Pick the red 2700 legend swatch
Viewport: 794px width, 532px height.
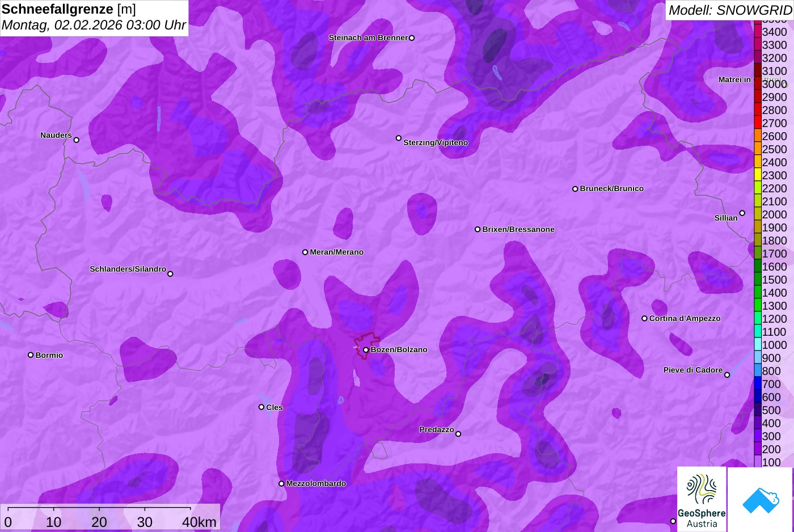pos(758,123)
